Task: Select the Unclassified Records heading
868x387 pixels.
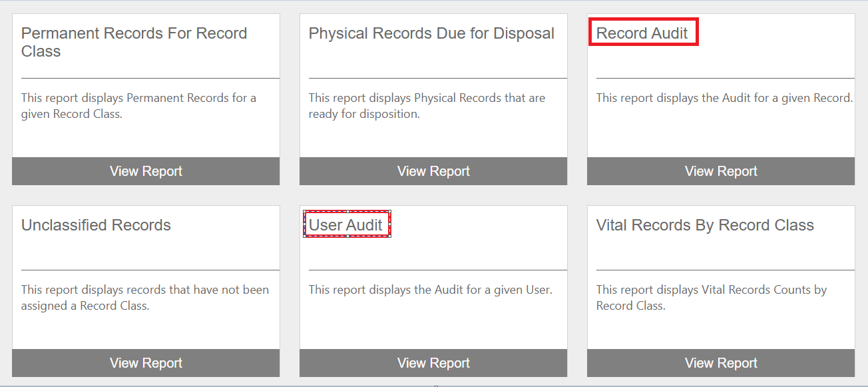Action: pyautogui.click(x=96, y=225)
